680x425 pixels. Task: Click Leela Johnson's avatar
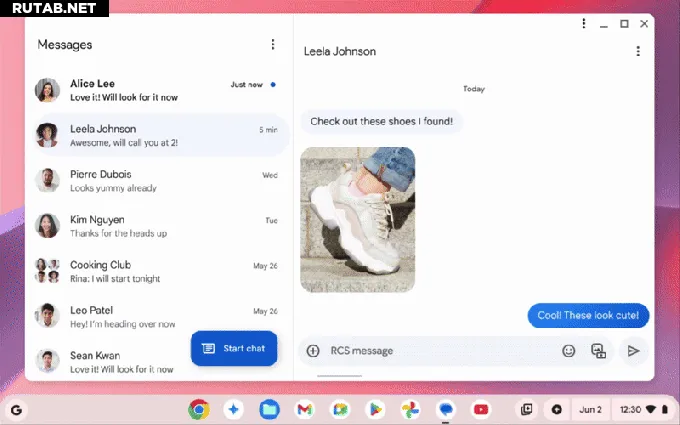[x=47, y=135]
